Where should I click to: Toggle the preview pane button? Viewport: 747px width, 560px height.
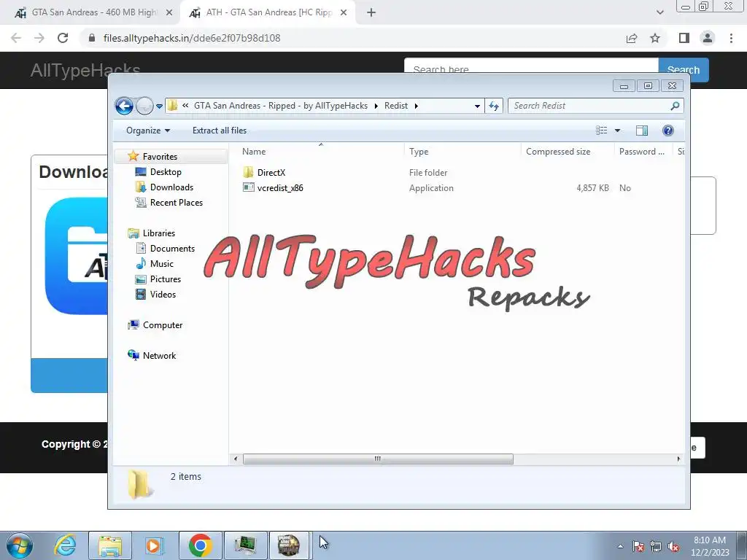pos(642,131)
